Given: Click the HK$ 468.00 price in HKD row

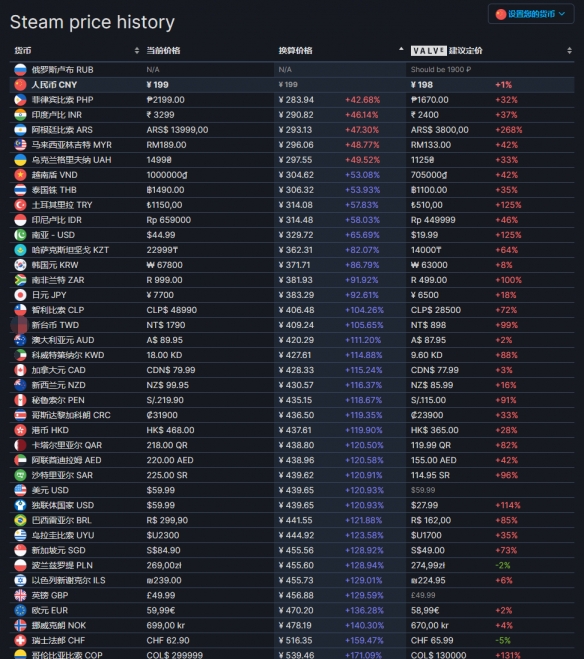Looking at the screenshot, I should point(170,430).
